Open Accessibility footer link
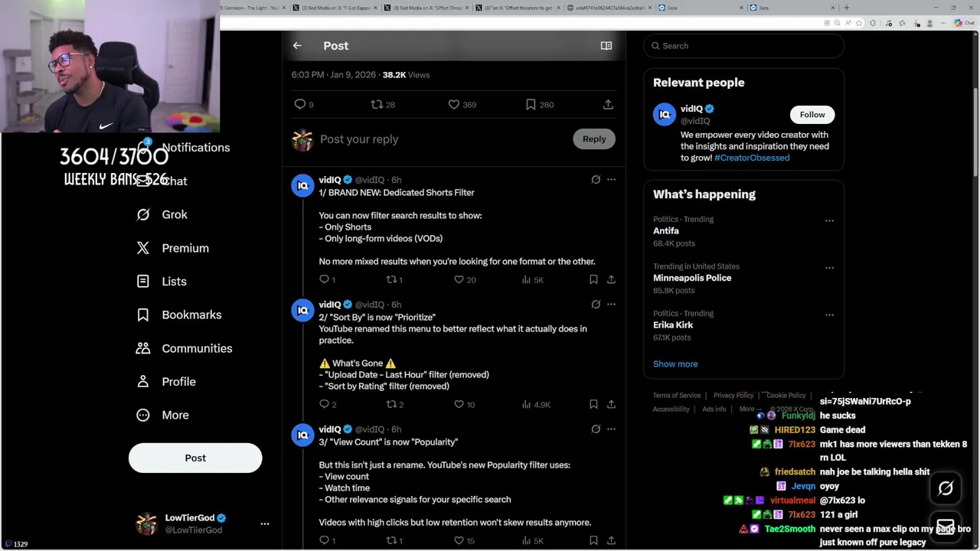 click(671, 409)
